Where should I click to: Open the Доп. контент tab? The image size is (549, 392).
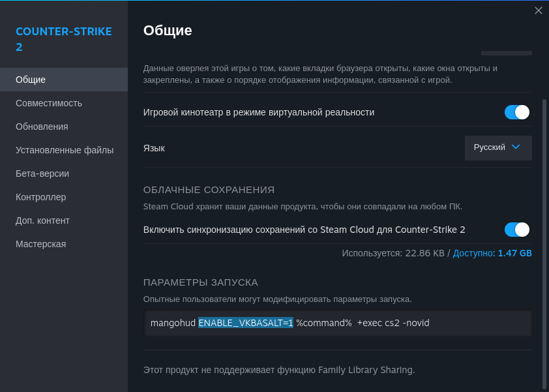coord(42,220)
